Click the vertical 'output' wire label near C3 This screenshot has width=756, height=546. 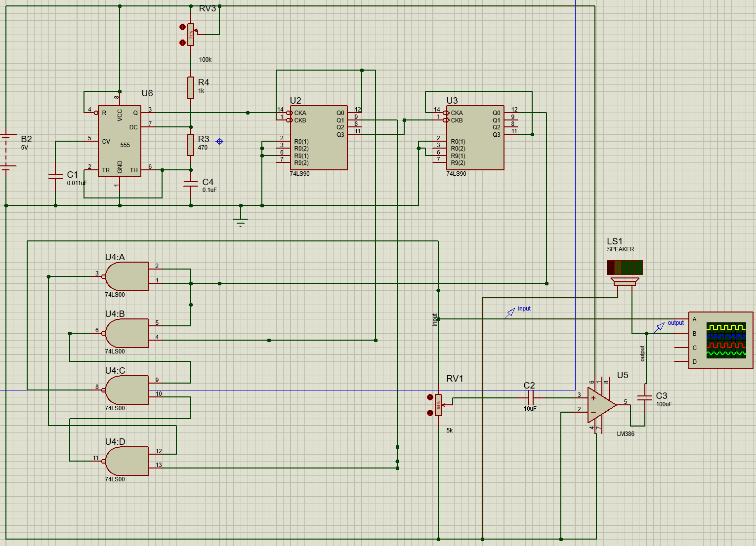click(x=642, y=353)
